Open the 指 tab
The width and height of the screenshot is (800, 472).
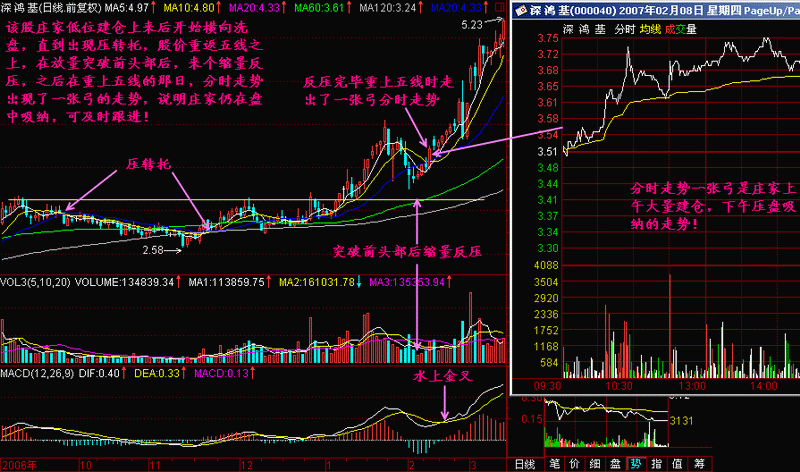click(657, 464)
